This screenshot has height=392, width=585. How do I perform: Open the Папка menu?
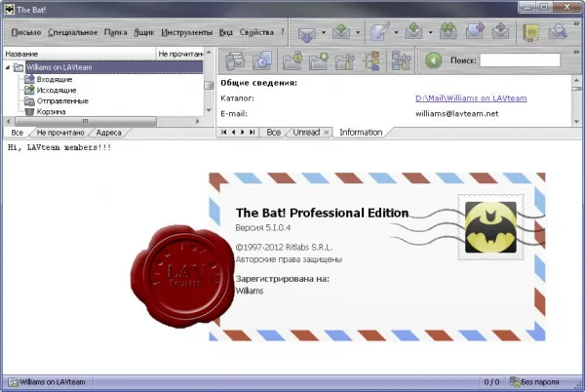115,32
